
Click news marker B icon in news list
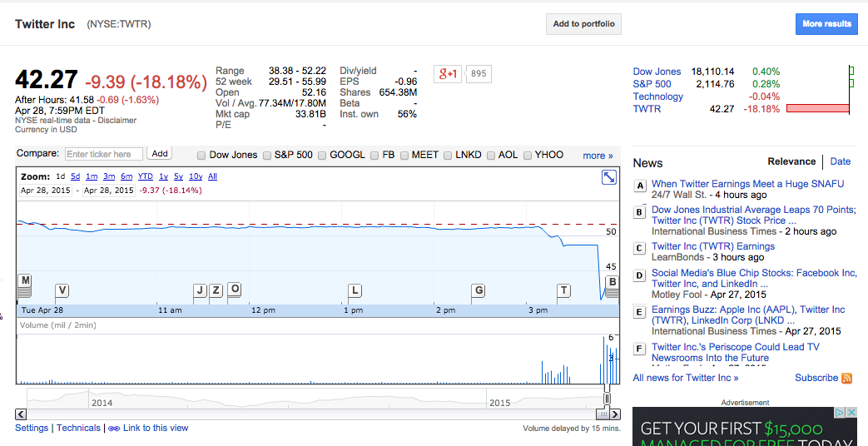click(639, 211)
